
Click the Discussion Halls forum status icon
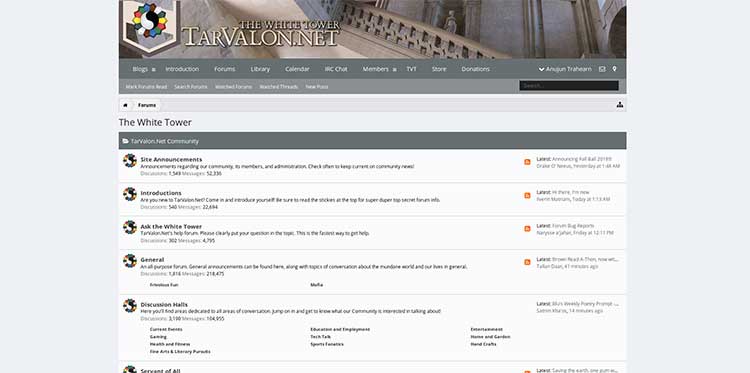(x=130, y=306)
